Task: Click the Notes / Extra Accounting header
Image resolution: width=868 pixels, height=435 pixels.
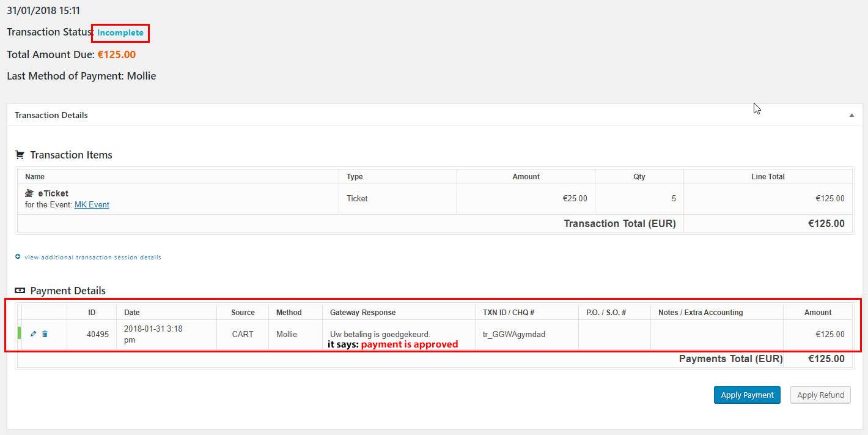Action: pyautogui.click(x=701, y=313)
